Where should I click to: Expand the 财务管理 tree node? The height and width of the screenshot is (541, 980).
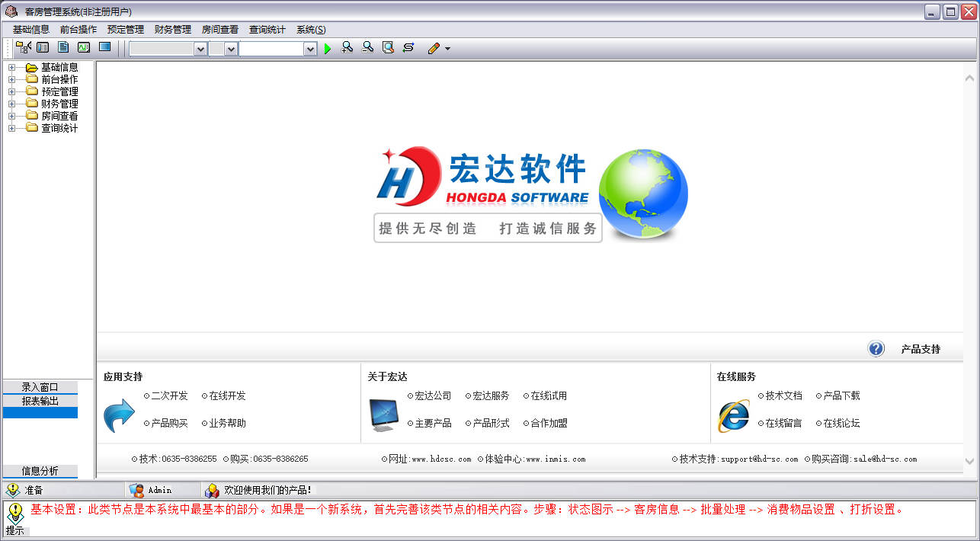click(x=11, y=104)
